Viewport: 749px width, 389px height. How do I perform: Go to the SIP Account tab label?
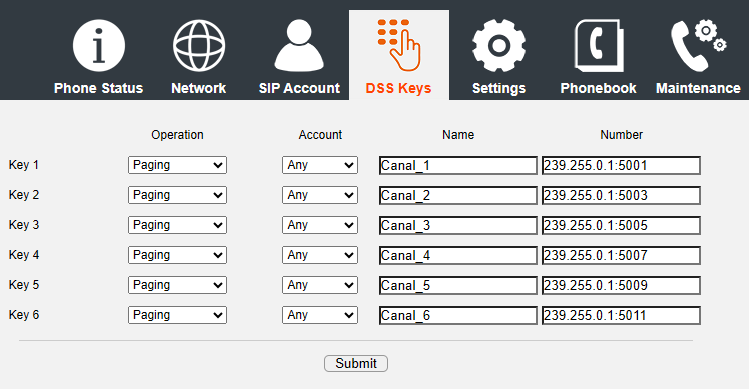tap(299, 88)
